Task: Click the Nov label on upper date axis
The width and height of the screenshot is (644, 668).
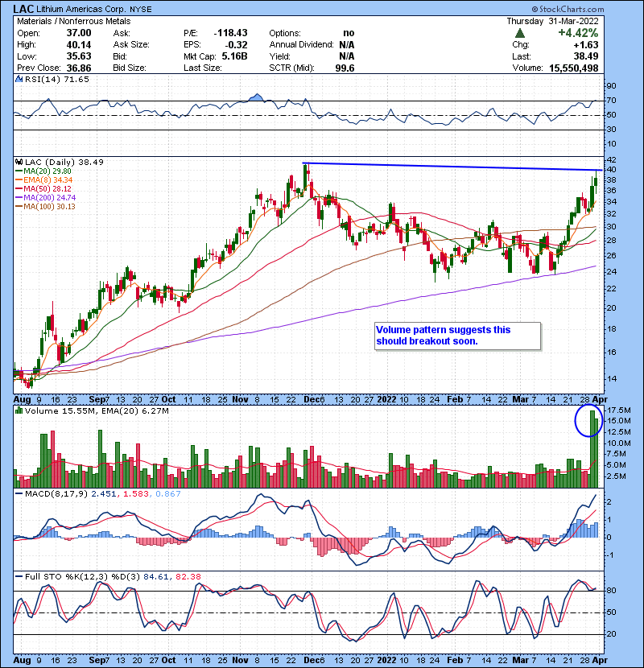Action: (241, 399)
